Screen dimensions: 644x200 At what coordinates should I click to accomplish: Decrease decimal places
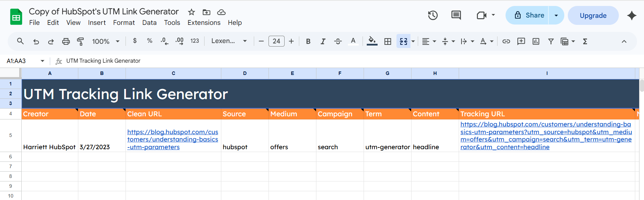[164, 41]
